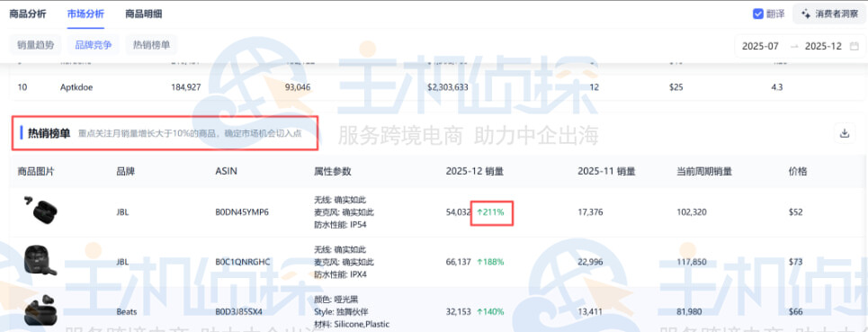Screen dimensions: 868x332
Task: Select ASIN B0C1QNRGHC
Action: click(243, 262)
